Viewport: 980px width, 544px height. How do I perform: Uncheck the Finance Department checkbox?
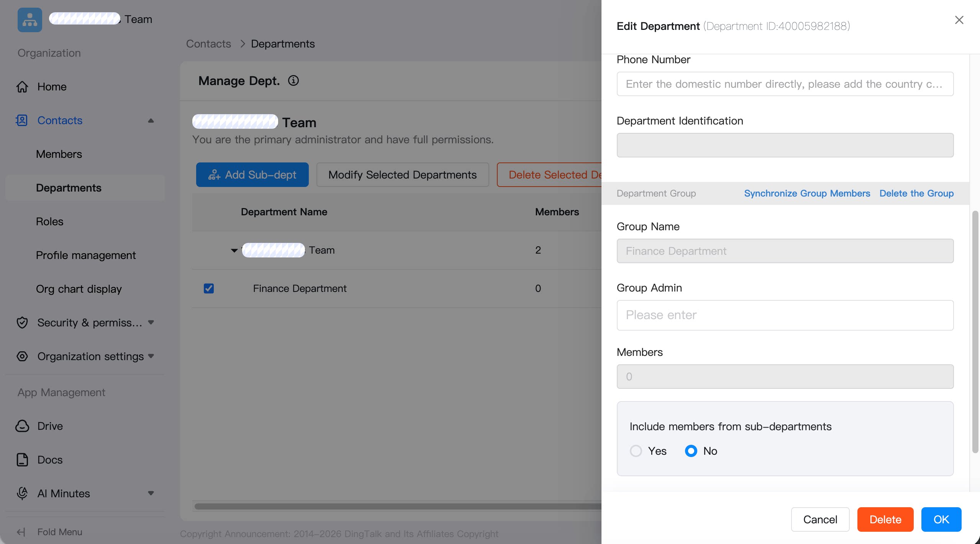coord(209,288)
